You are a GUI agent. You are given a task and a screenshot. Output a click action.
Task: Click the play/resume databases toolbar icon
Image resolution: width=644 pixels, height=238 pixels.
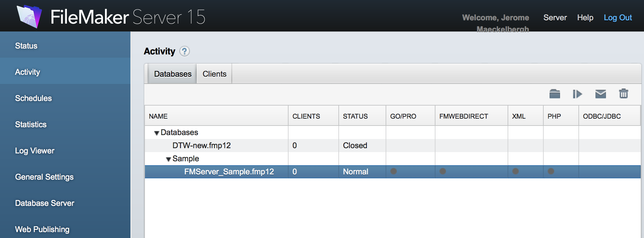(577, 94)
